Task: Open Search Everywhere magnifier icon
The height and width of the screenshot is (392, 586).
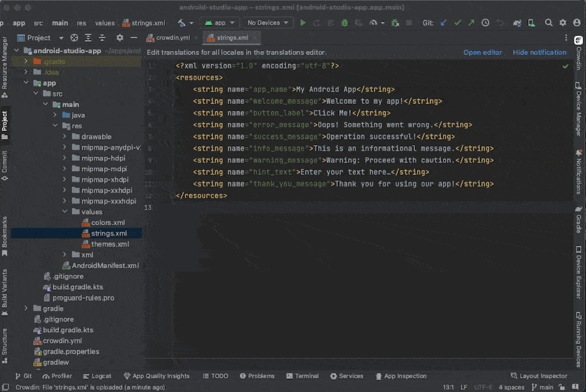Action: tap(548, 23)
